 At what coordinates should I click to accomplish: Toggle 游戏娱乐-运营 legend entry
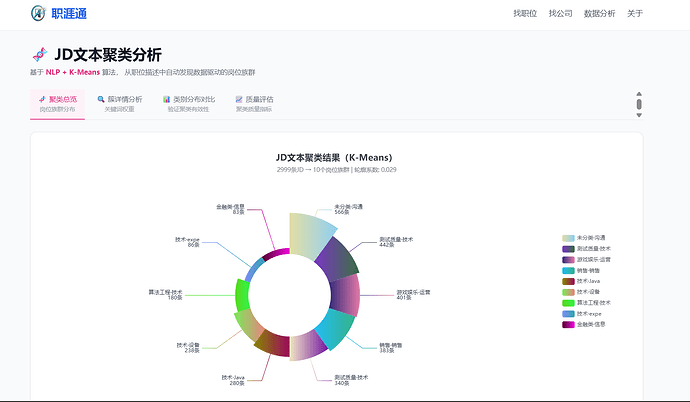point(588,259)
